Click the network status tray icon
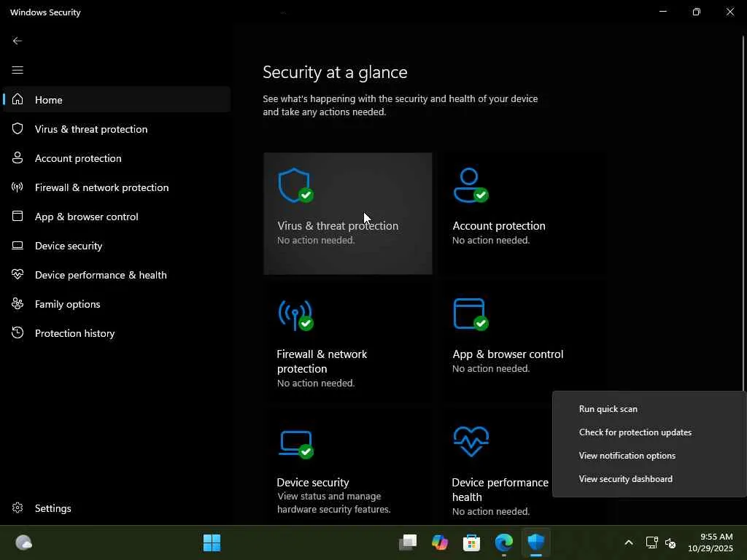The image size is (747, 560). pos(651,542)
